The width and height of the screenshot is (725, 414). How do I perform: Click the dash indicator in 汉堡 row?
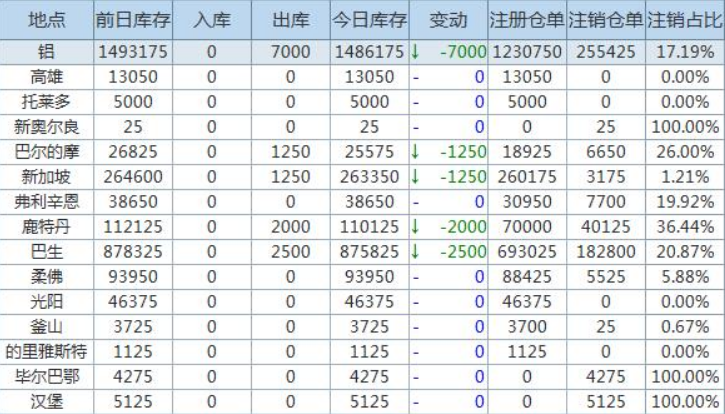pos(415,402)
